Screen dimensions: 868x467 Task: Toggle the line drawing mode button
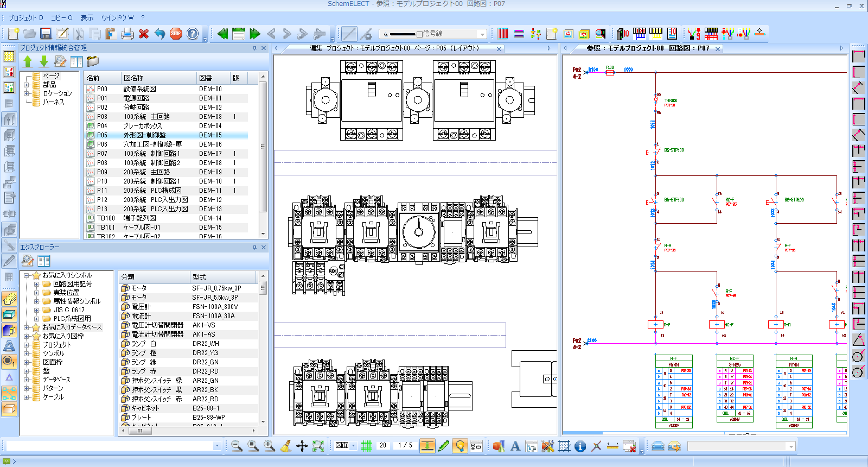349,34
